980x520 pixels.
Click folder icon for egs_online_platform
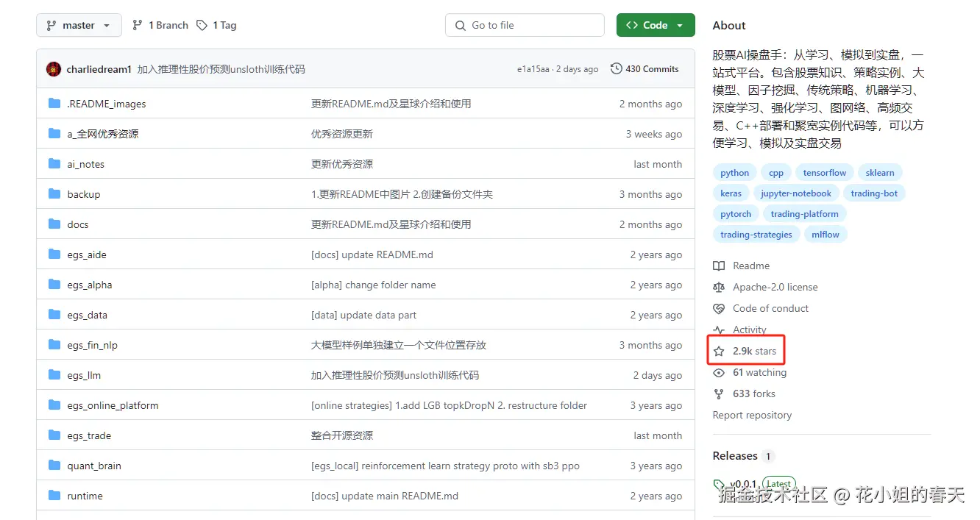point(54,405)
